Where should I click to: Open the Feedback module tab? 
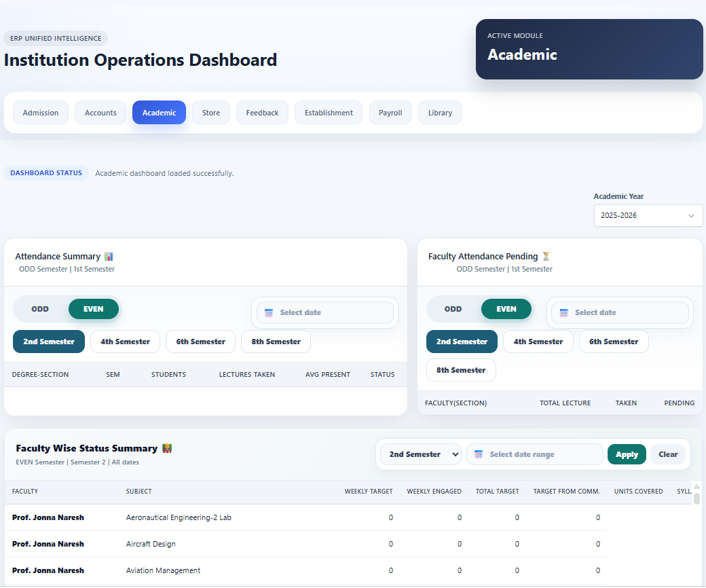tap(262, 113)
